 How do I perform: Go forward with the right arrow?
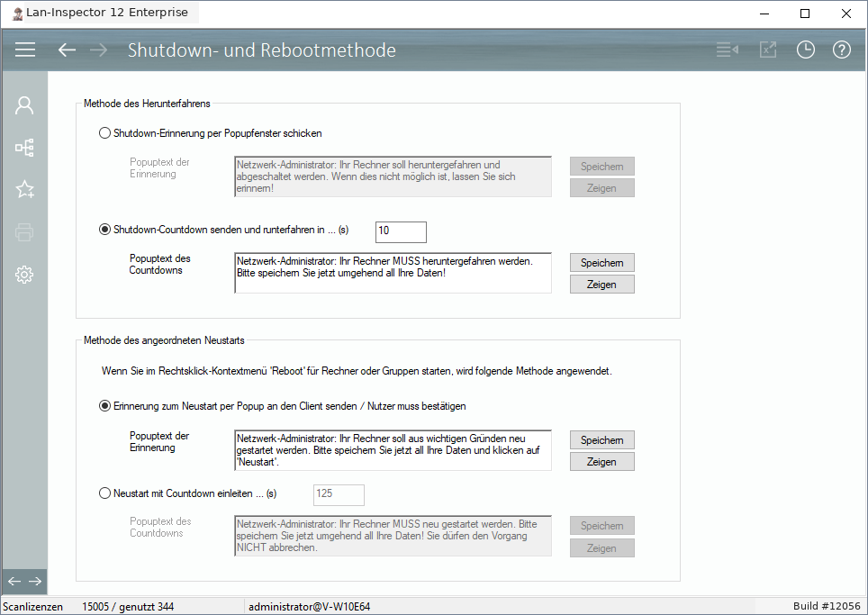[x=98, y=50]
